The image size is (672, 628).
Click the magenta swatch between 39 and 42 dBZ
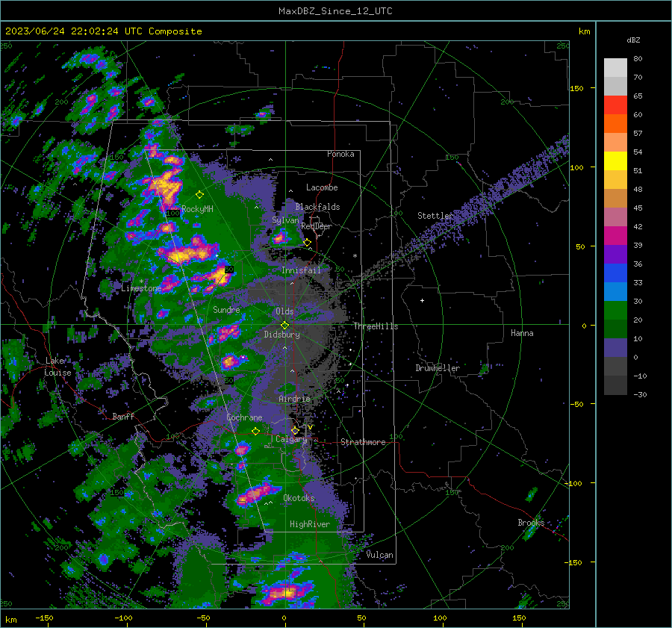pyautogui.click(x=615, y=235)
